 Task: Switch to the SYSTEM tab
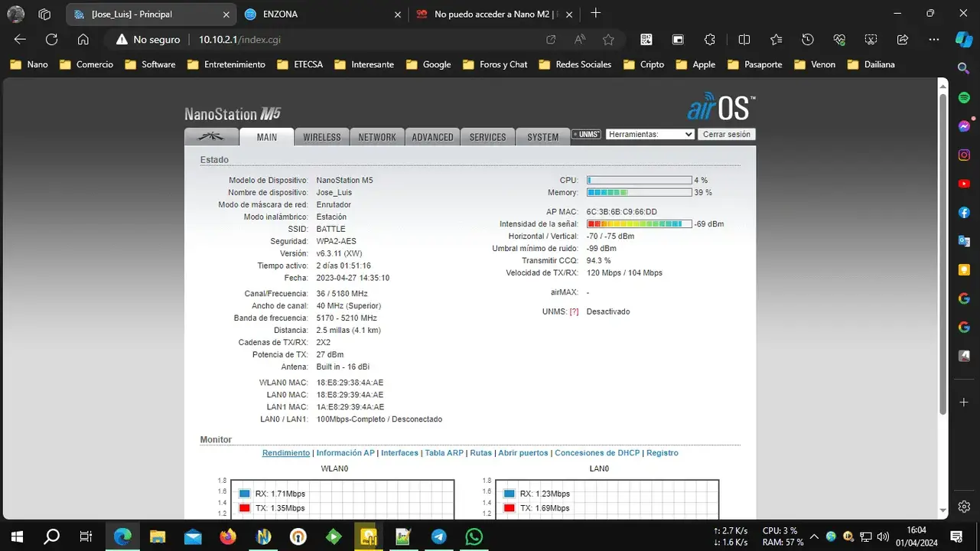[x=542, y=137]
